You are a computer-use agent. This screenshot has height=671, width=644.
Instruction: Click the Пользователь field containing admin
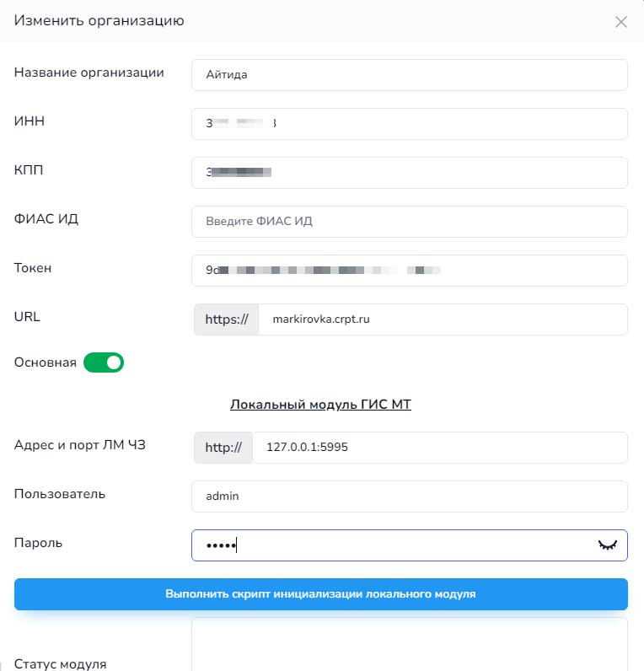[x=410, y=497]
